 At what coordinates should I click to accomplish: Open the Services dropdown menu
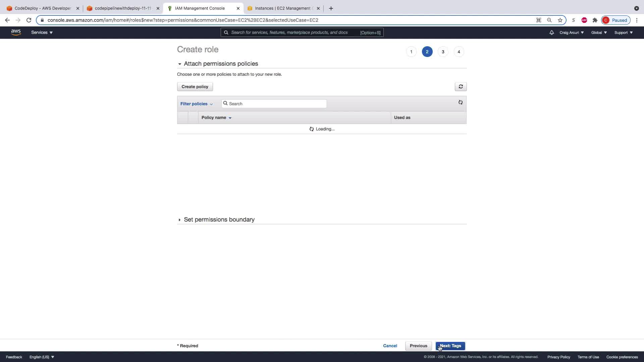tap(42, 33)
